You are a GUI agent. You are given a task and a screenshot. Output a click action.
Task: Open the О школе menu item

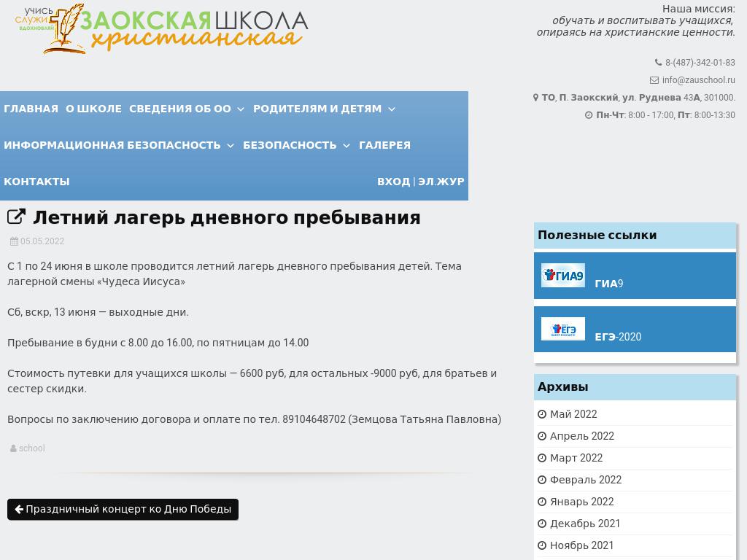94,109
